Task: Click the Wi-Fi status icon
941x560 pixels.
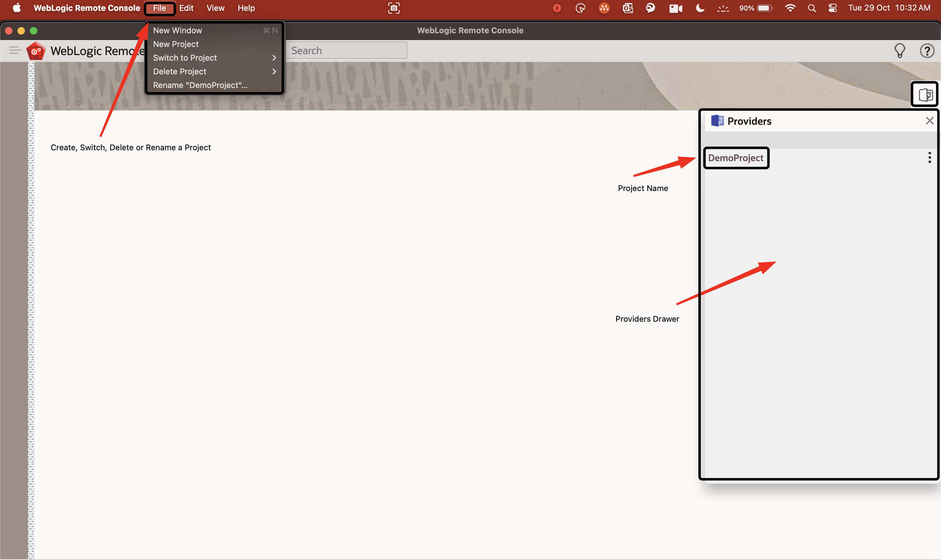Action: pyautogui.click(x=790, y=8)
